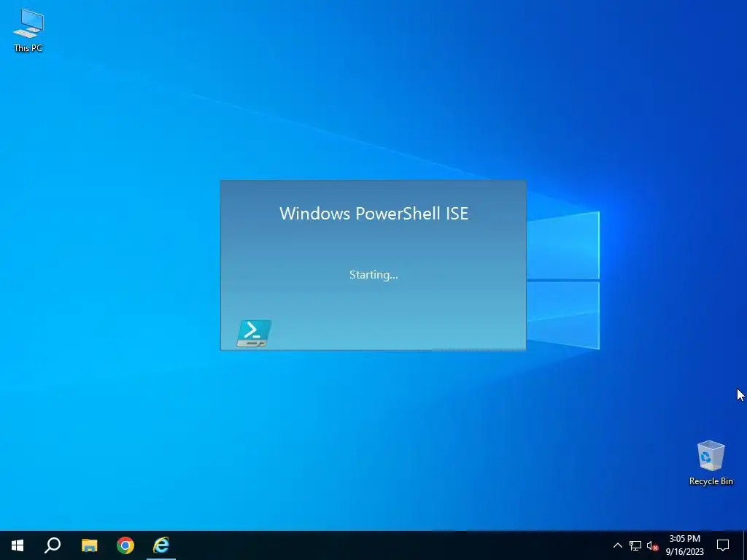Click the PowerShell logo on the splash screen
Image resolution: width=747 pixels, height=560 pixels.
pos(254,332)
